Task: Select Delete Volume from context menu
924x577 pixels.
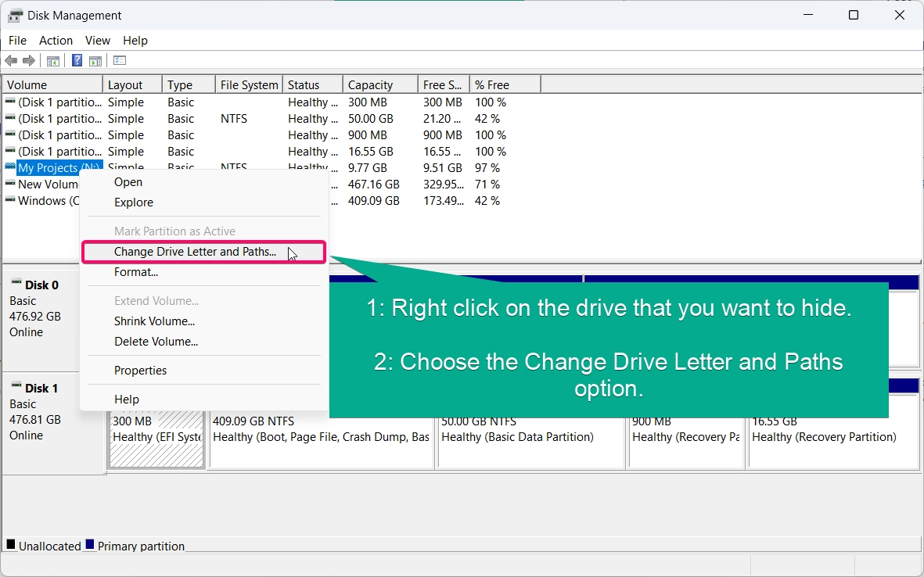Action: (156, 342)
